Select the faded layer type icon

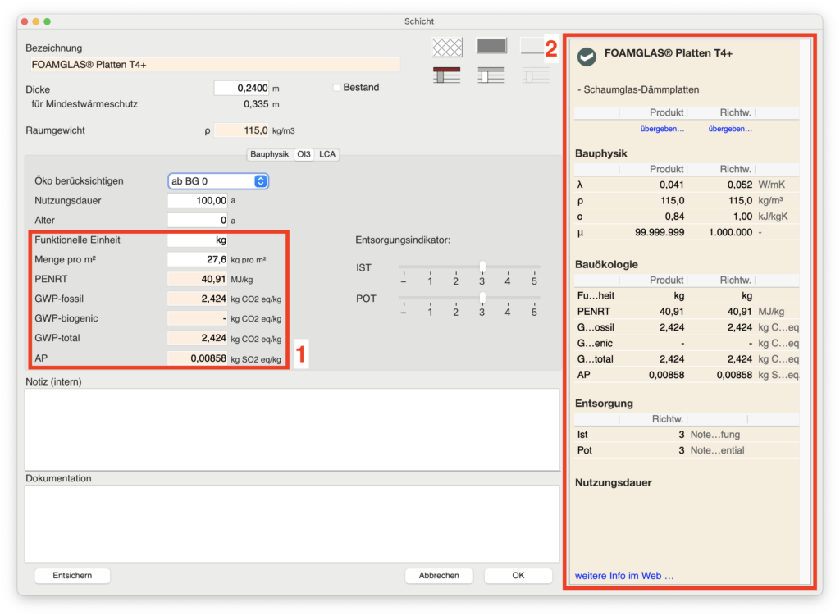536,75
